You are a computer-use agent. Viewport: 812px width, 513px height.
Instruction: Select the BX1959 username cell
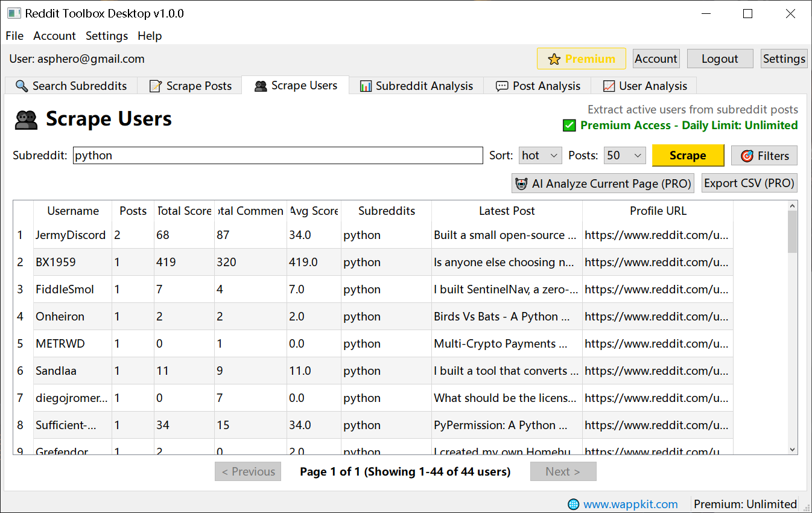pos(73,262)
